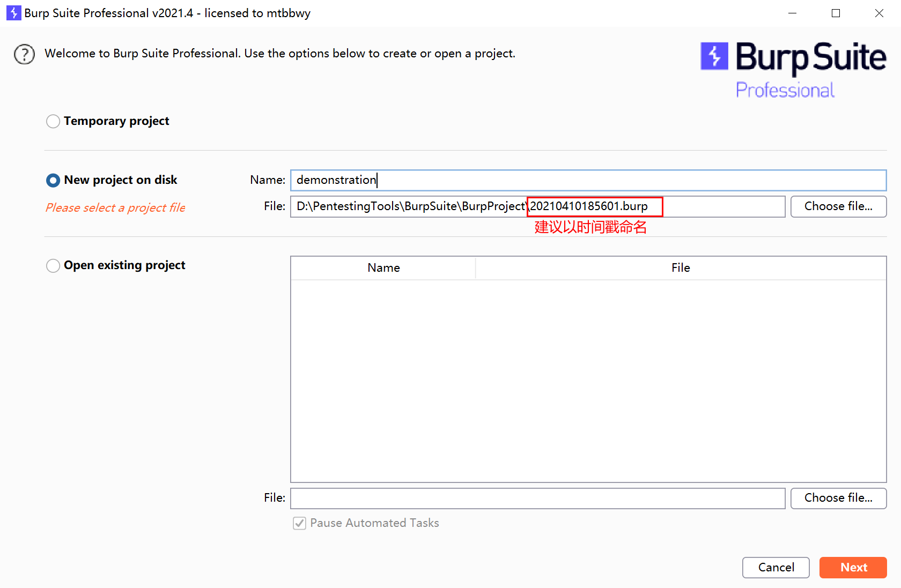Screen dimensions: 901x588
Task: Click the welcome message text
Action: (x=280, y=54)
